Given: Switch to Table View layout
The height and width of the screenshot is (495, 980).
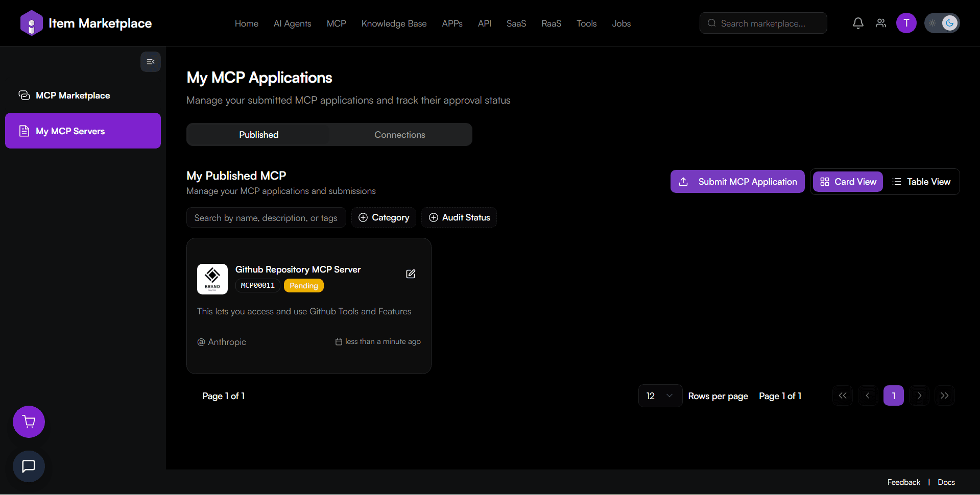Looking at the screenshot, I should point(921,182).
